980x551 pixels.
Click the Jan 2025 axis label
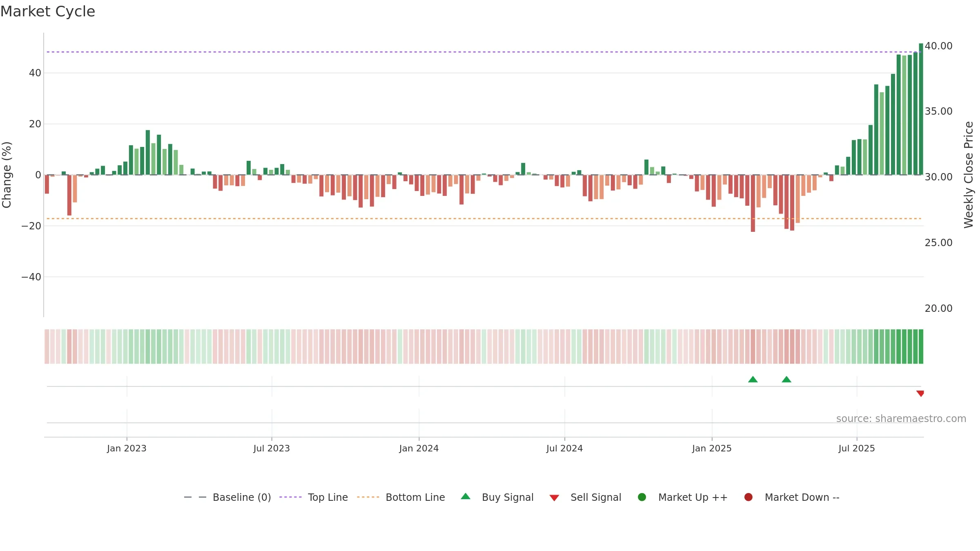tap(712, 448)
